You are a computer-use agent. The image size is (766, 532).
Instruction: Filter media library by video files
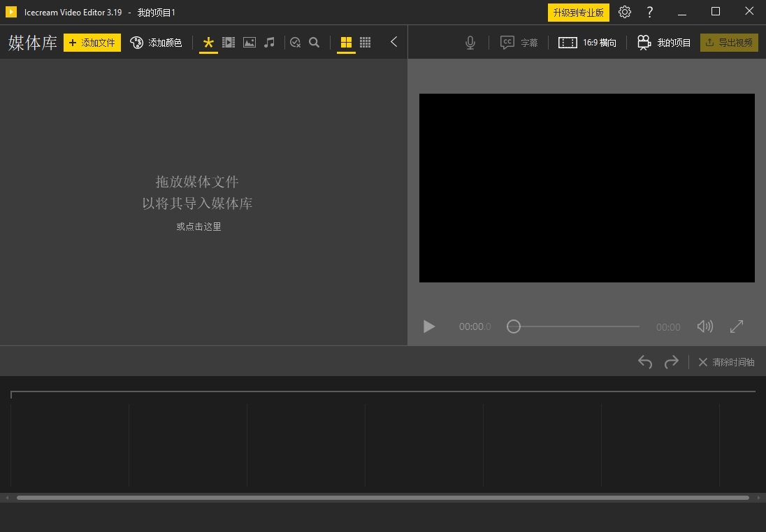tap(229, 43)
